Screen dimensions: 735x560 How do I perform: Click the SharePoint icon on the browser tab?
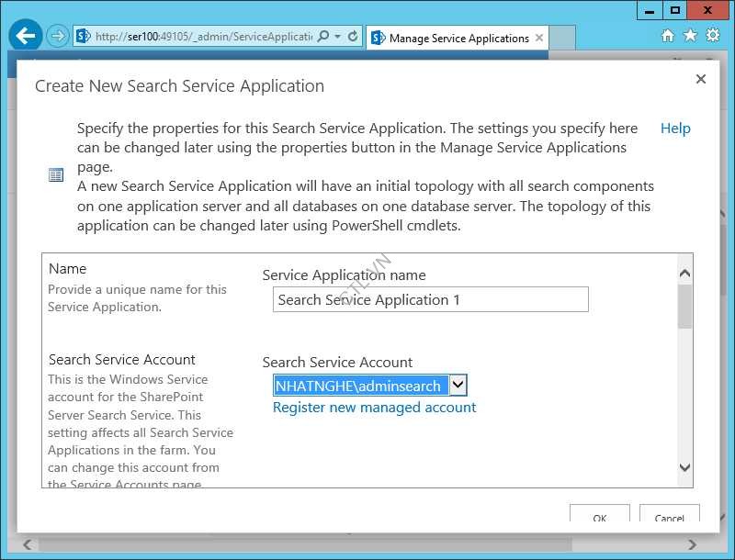[x=378, y=38]
